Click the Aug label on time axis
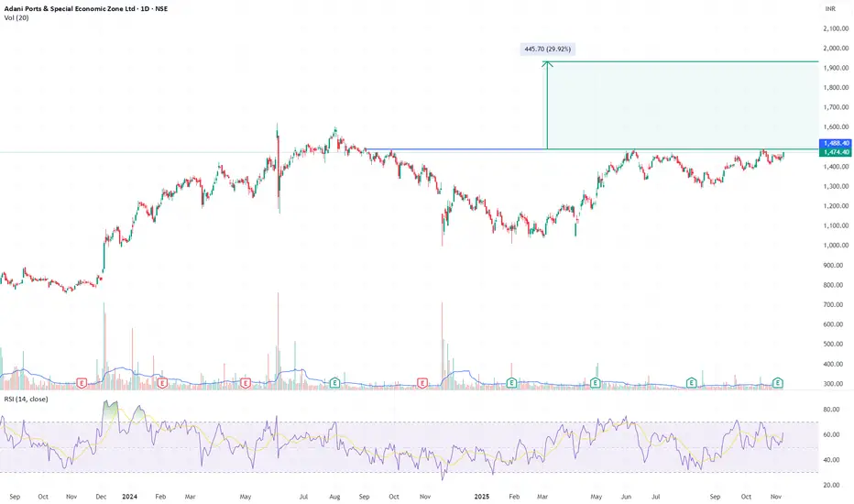The width and height of the screenshot is (854, 504). click(335, 497)
